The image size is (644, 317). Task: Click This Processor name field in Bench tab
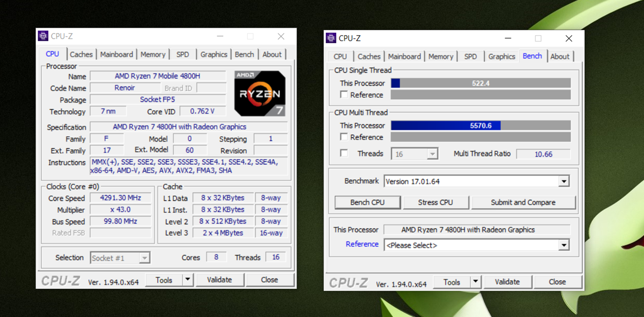477,230
